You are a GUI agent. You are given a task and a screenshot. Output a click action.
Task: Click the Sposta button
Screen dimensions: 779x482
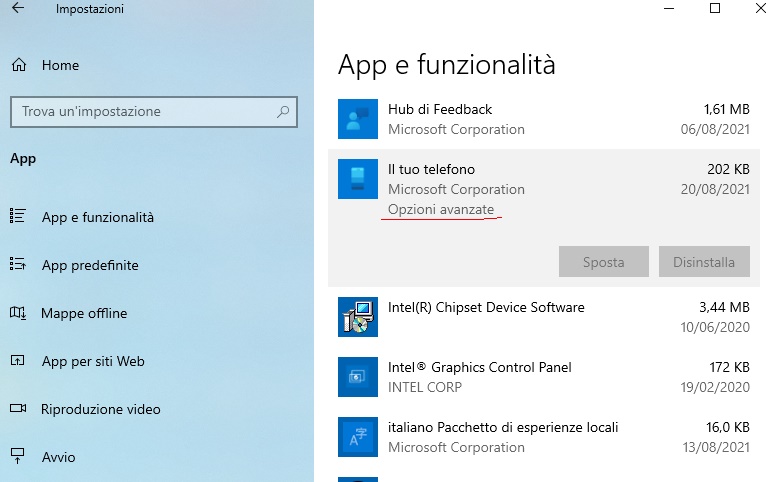click(604, 261)
